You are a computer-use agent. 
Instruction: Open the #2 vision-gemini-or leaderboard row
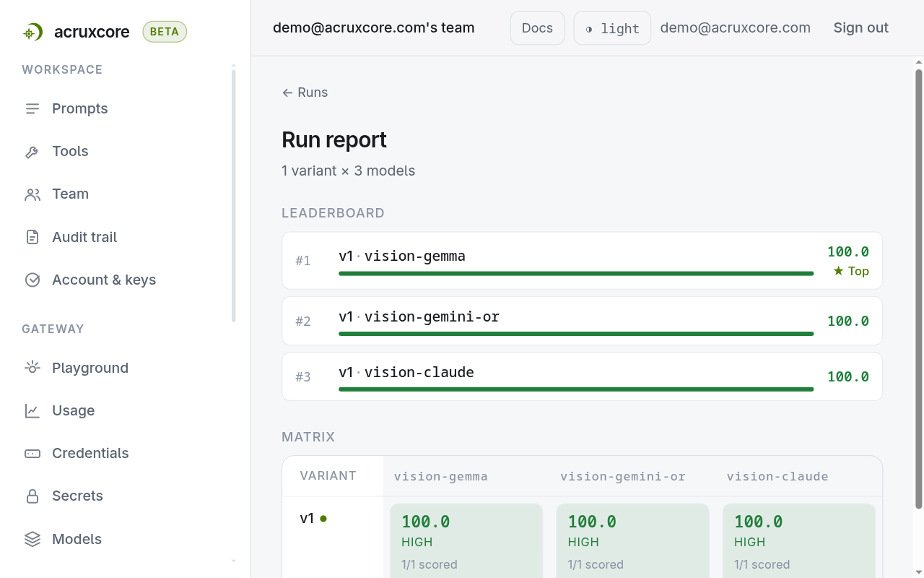pyautogui.click(x=582, y=321)
